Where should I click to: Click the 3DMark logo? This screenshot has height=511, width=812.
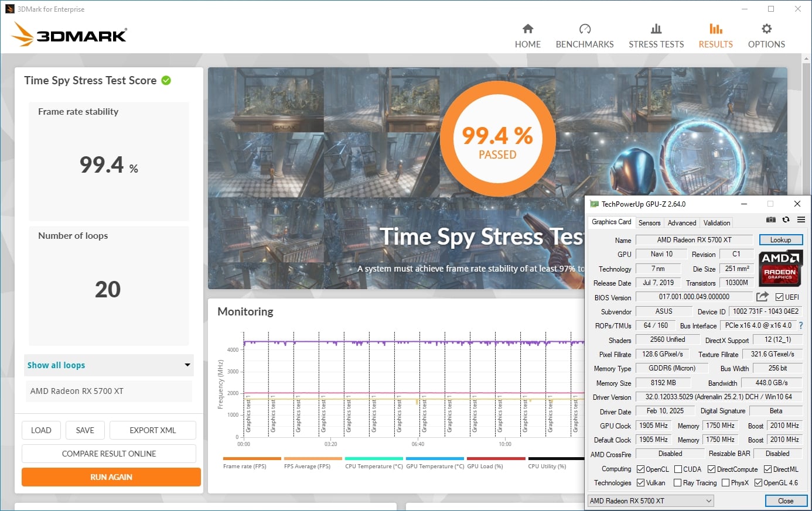(69, 35)
